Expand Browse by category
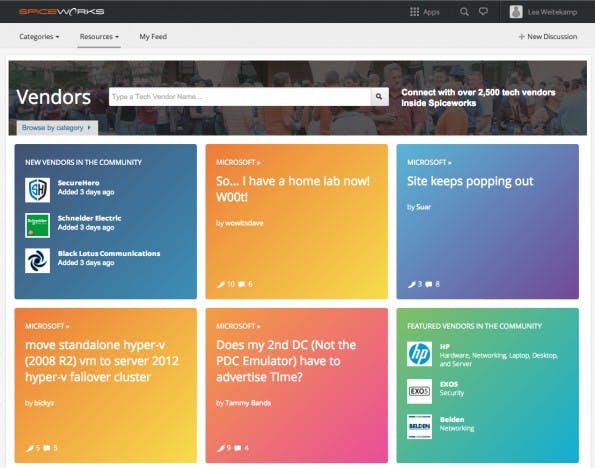595x468 pixels. 57,128
